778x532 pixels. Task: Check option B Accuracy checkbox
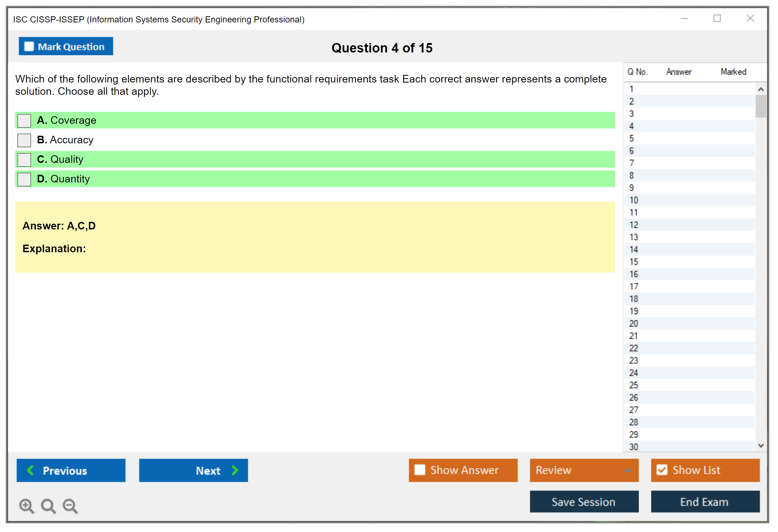pyautogui.click(x=24, y=140)
